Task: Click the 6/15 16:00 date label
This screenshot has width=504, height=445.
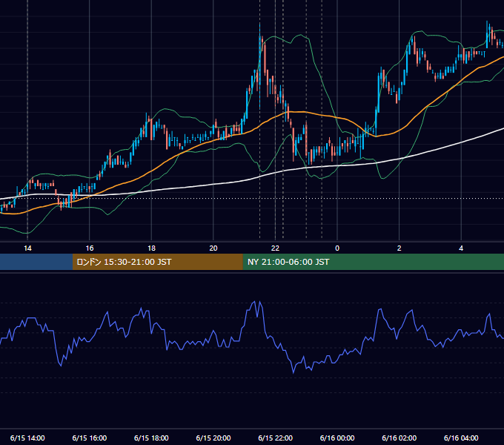Action: pyautogui.click(x=90, y=438)
